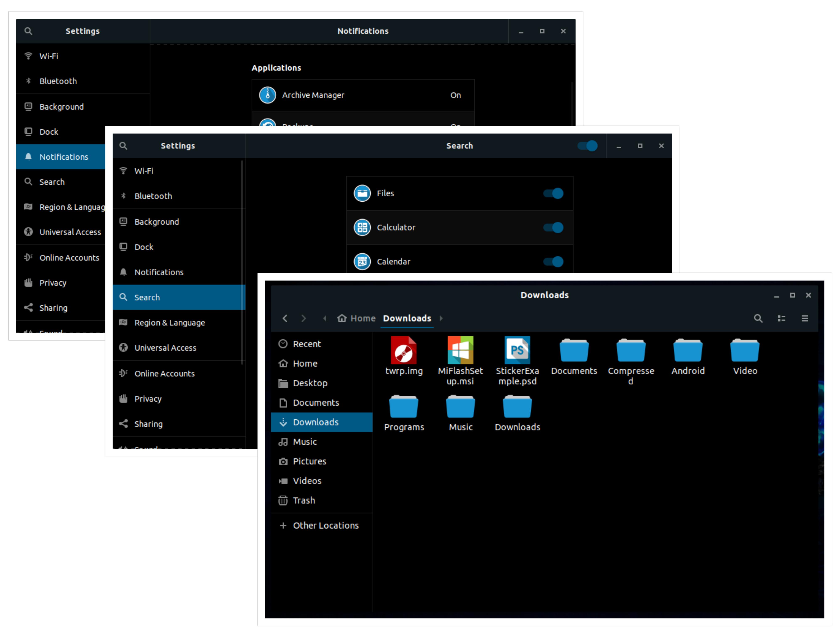
Task: Open Privacy in Notifications settings window
Action: (x=61, y=283)
